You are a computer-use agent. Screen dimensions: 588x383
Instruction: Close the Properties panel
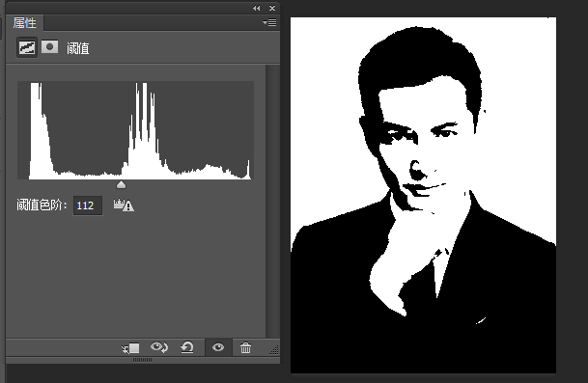click(x=272, y=8)
